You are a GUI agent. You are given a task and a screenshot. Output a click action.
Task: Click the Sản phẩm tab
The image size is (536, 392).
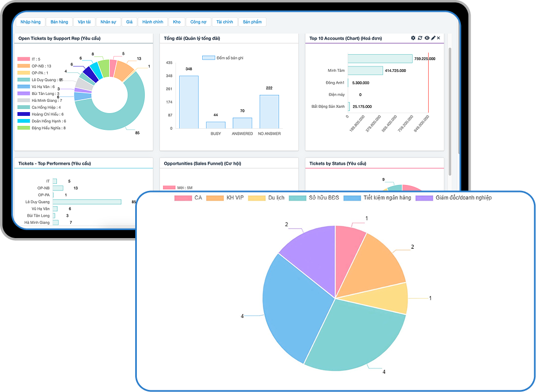tap(252, 22)
